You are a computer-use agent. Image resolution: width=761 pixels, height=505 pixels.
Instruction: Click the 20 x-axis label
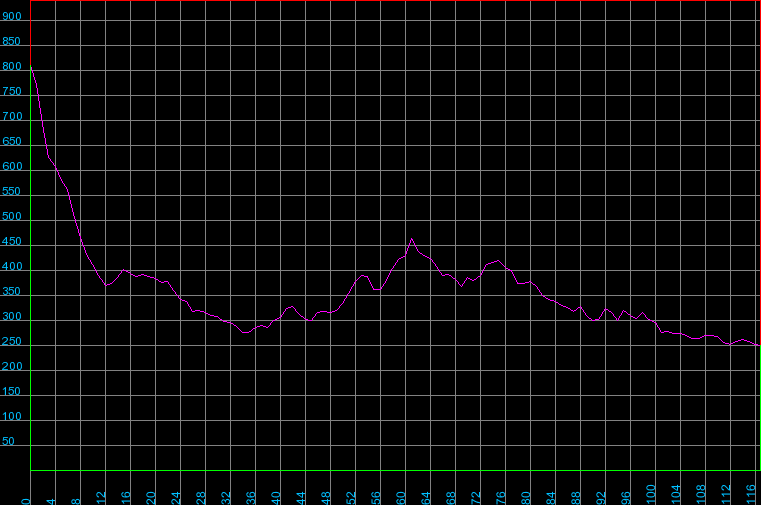pos(151,498)
